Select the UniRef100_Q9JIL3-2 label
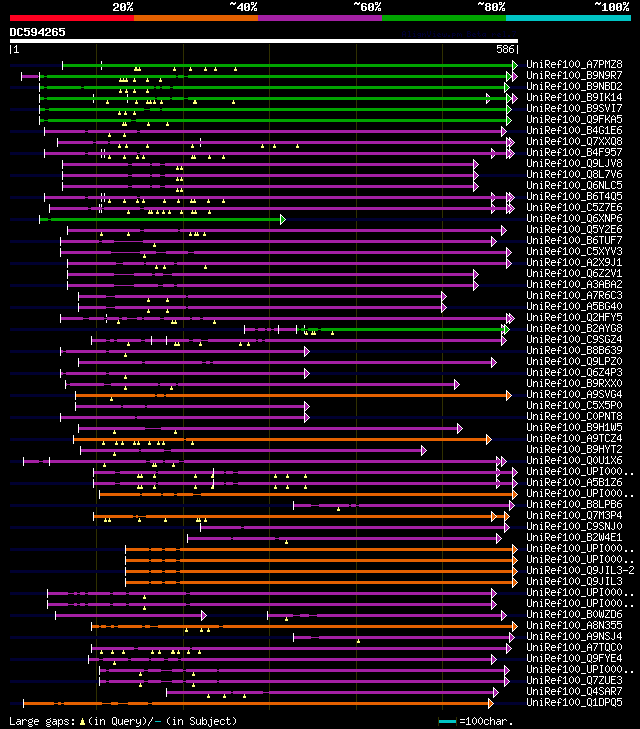 (x=580, y=570)
